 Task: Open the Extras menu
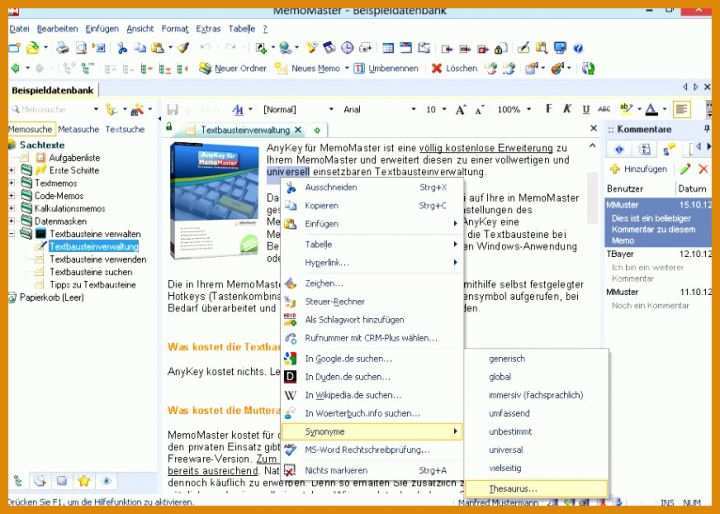coord(208,28)
